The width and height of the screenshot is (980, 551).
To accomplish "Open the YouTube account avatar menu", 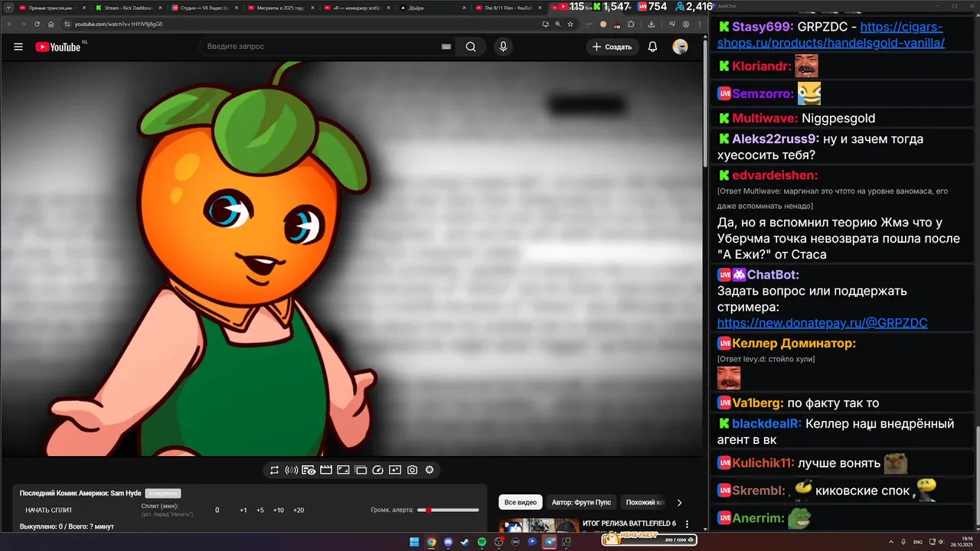I will tap(680, 47).
